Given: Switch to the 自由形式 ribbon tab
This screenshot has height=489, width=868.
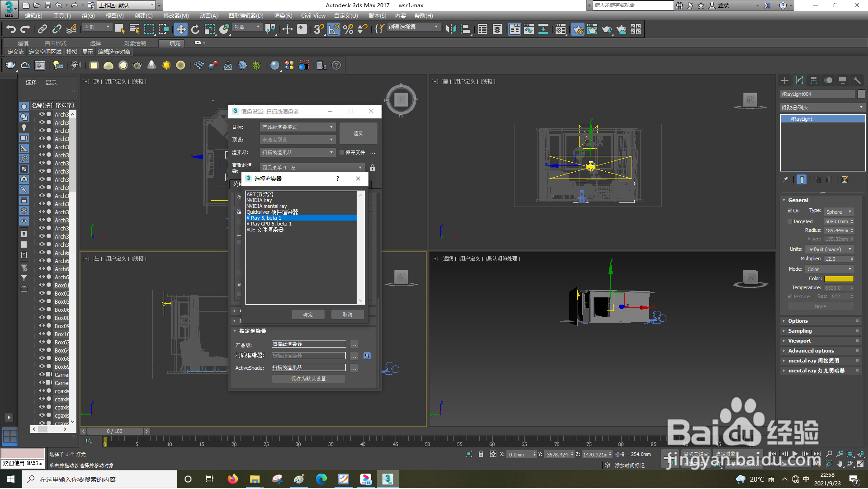Looking at the screenshot, I should (56, 43).
